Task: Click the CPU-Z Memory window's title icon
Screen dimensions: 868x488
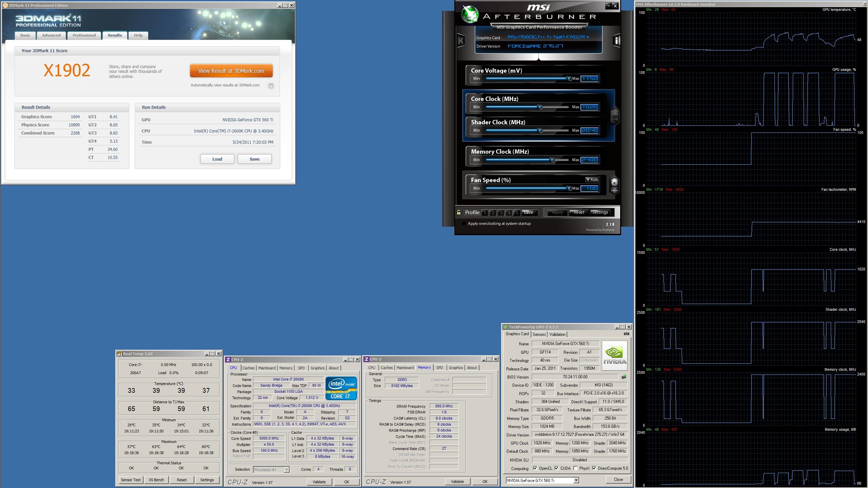Action: pos(367,359)
